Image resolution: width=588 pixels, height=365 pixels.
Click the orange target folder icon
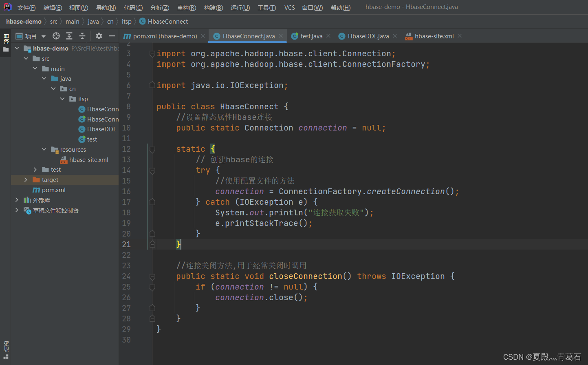coord(36,180)
